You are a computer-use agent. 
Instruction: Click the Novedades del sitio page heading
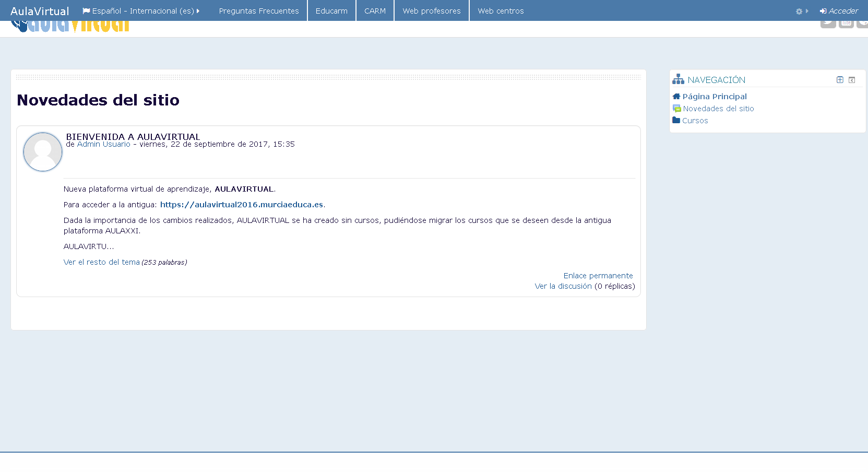pyautogui.click(x=98, y=100)
